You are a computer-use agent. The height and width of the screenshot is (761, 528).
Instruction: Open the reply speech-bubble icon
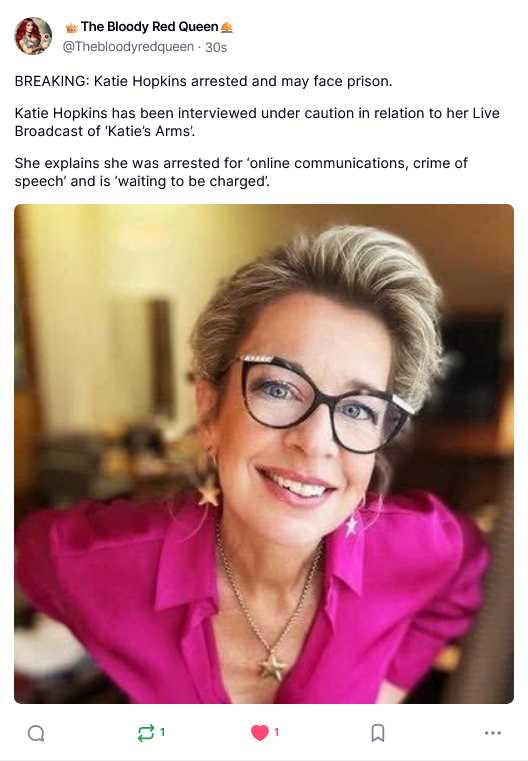36,733
